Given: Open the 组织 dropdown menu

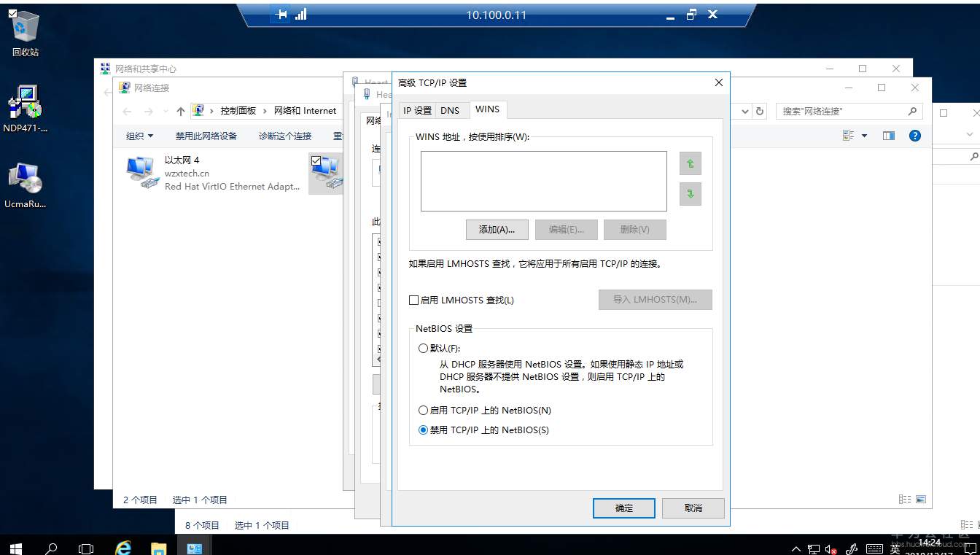Looking at the screenshot, I should pos(139,136).
